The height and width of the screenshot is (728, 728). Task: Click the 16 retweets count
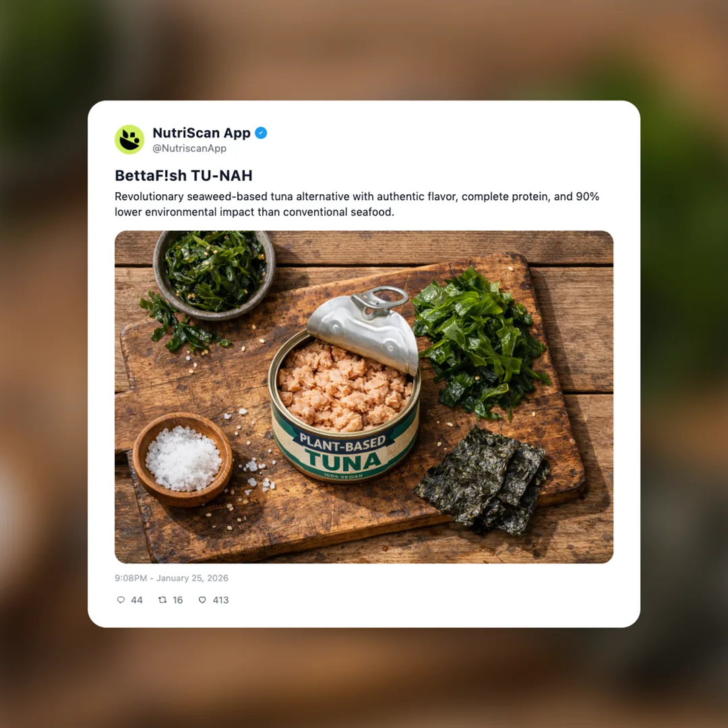tap(178, 600)
